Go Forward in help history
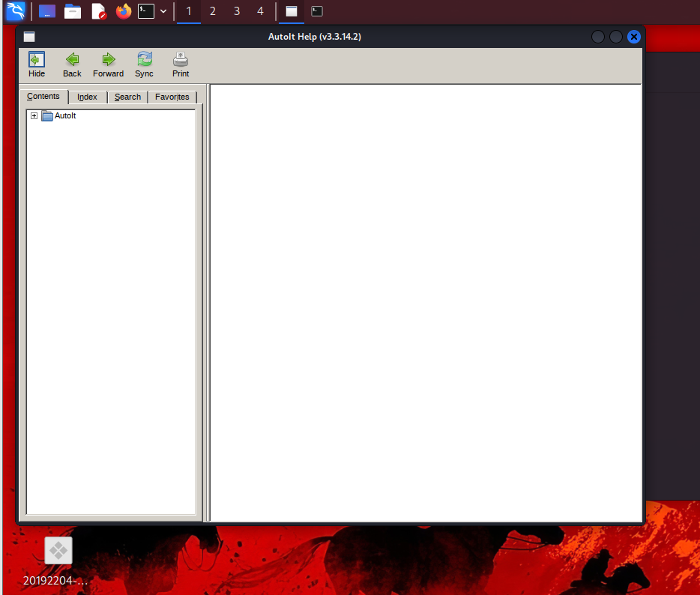700x595 pixels. click(x=108, y=64)
